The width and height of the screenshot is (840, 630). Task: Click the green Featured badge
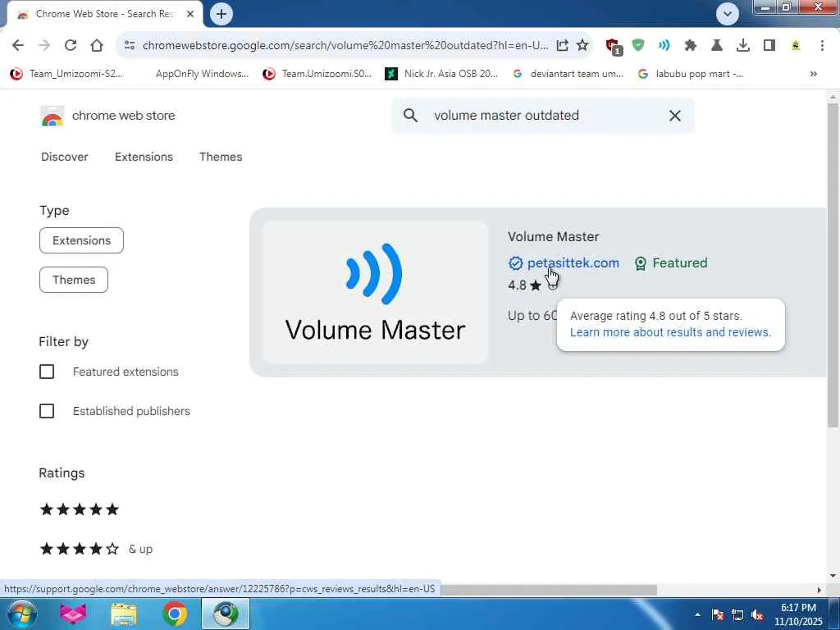(x=671, y=263)
